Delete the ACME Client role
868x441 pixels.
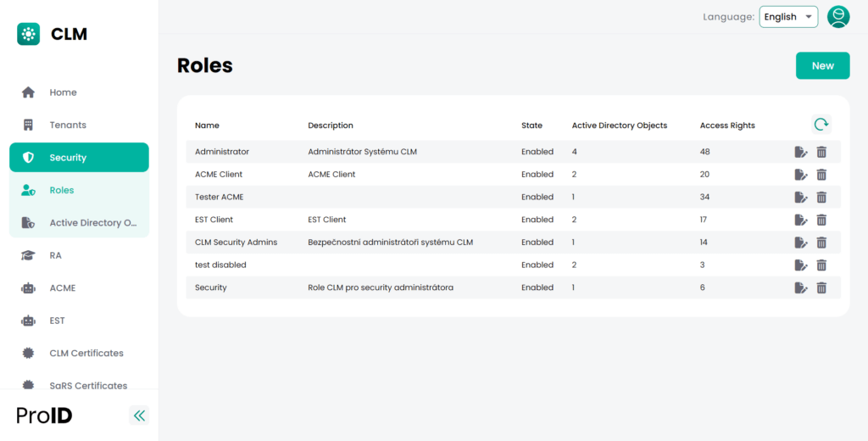(x=821, y=175)
